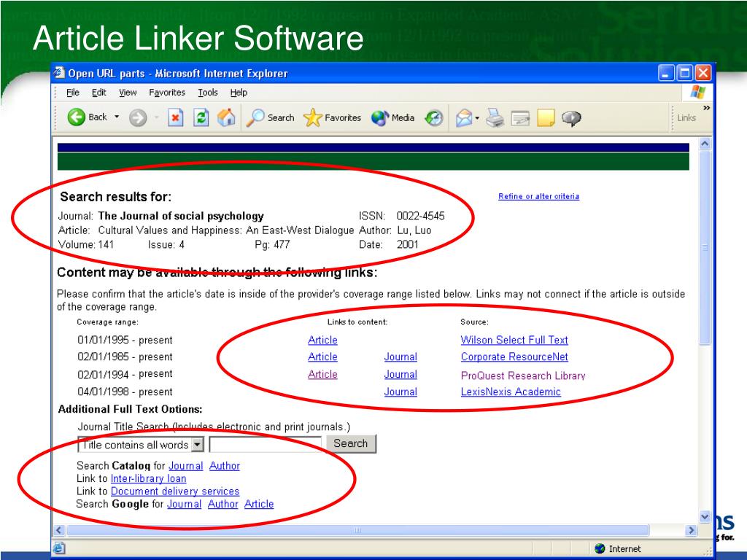
Task: Click the Edit page toolbar icon
Action: pos(520,117)
